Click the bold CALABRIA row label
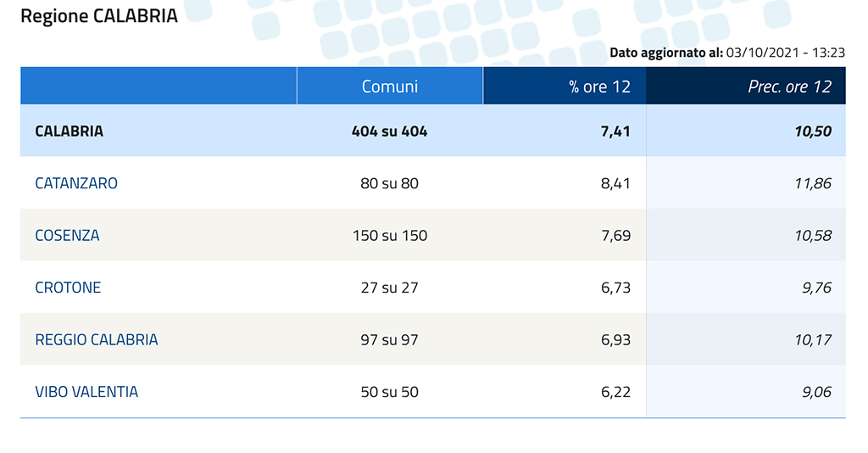 point(70,131)
